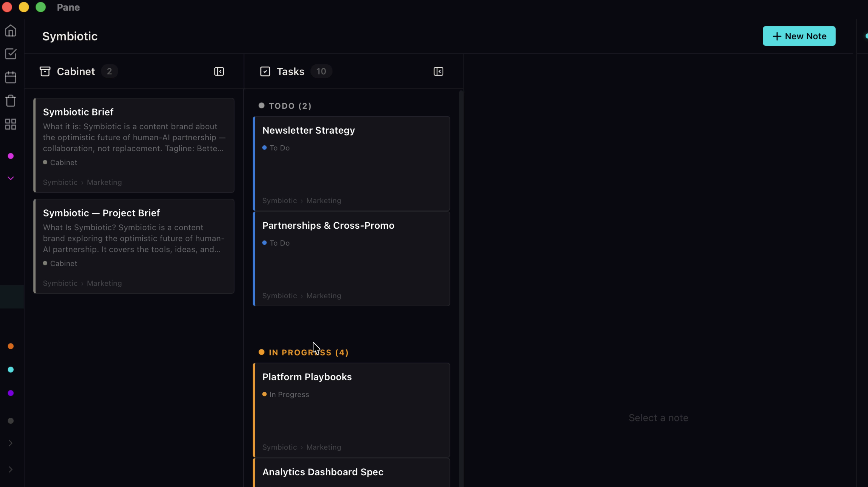Click the Cabinet panel heading
868x487 pixels.
click(x=76, y=71)
